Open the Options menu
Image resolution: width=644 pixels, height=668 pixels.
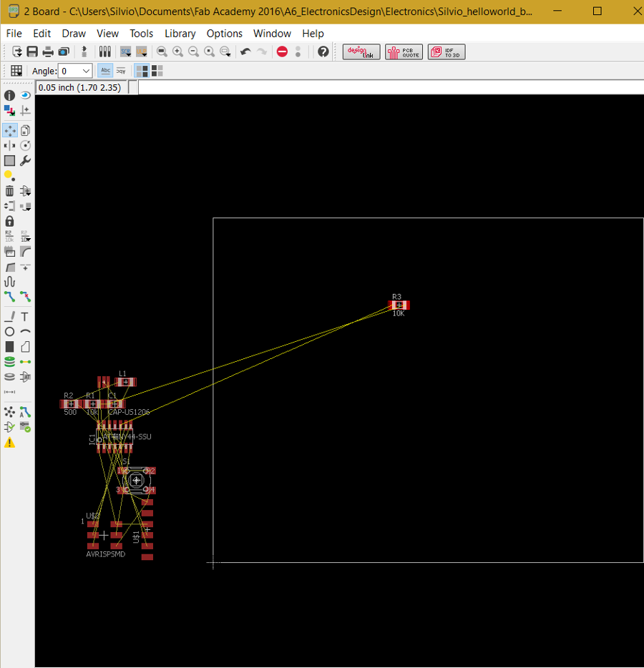(224, 33)
